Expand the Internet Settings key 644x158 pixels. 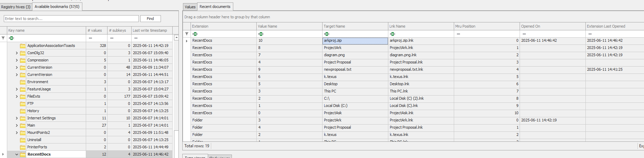[17, 118]
